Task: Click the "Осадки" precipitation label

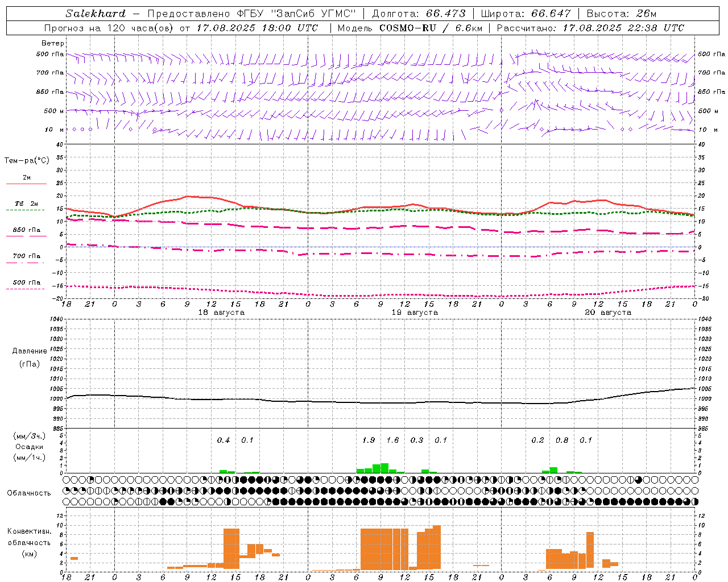Action: pyautogui.click(x=30, y=447)
